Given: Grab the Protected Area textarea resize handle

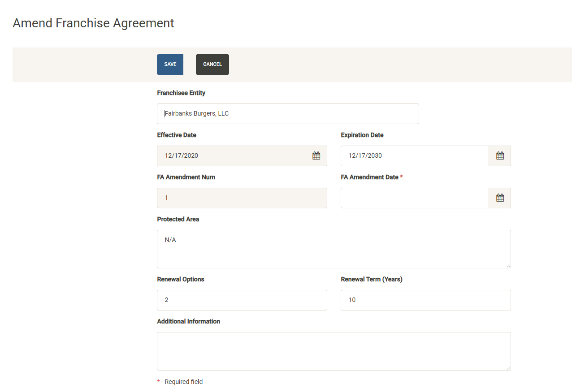Looking at the screenshot, I should pos(508,266).
